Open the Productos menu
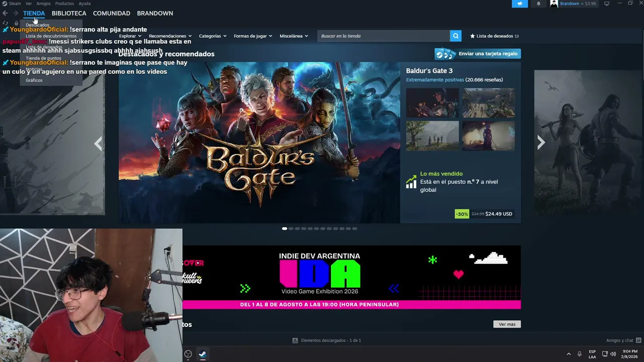The image size is (644, 362). coord(64,4)
